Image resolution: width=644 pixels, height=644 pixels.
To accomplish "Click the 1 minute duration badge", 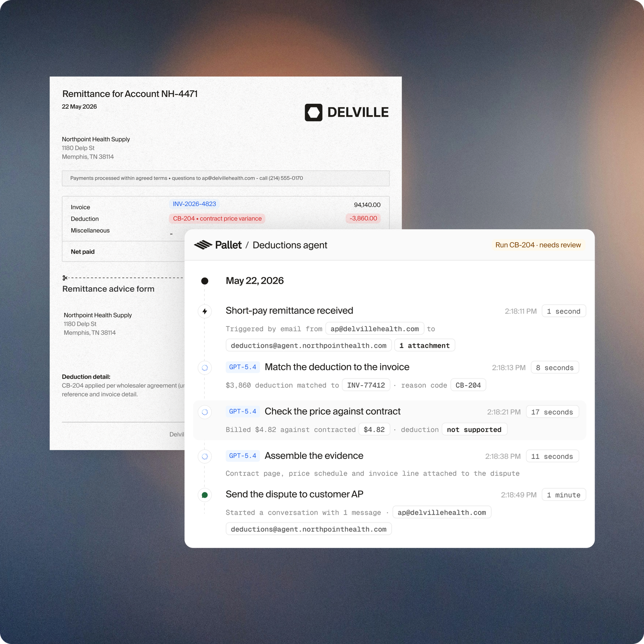I will (x=563, y=495).
